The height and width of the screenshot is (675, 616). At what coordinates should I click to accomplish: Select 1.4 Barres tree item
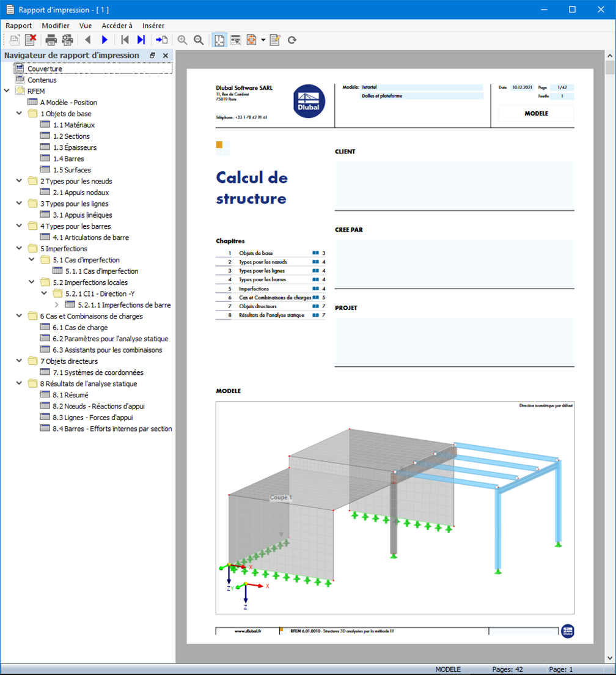[68, 158]
